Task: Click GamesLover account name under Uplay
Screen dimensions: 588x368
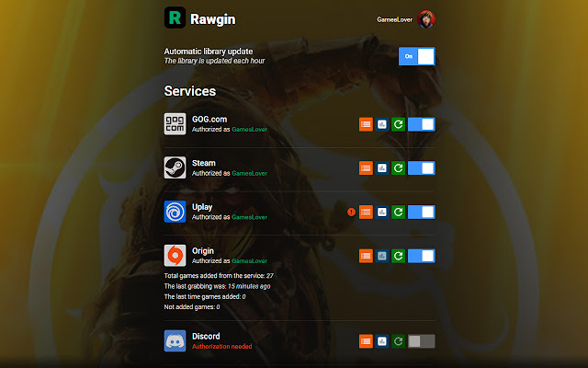Action: click(249, 217)
